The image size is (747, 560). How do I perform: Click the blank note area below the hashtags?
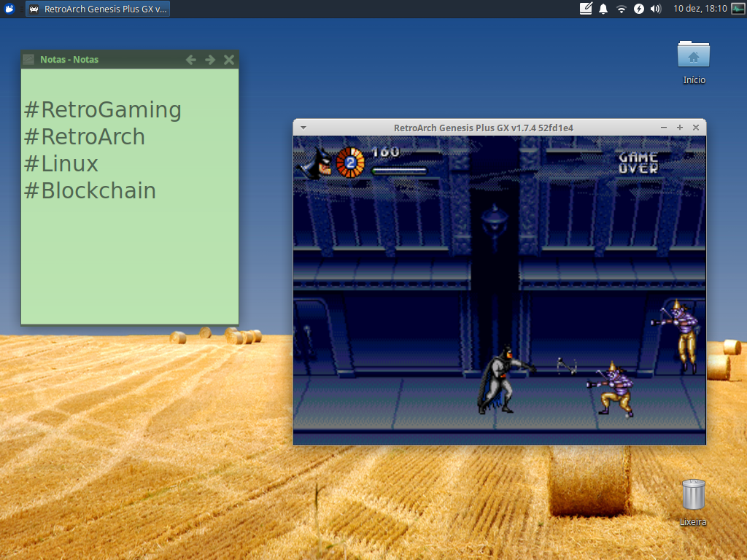130,264
